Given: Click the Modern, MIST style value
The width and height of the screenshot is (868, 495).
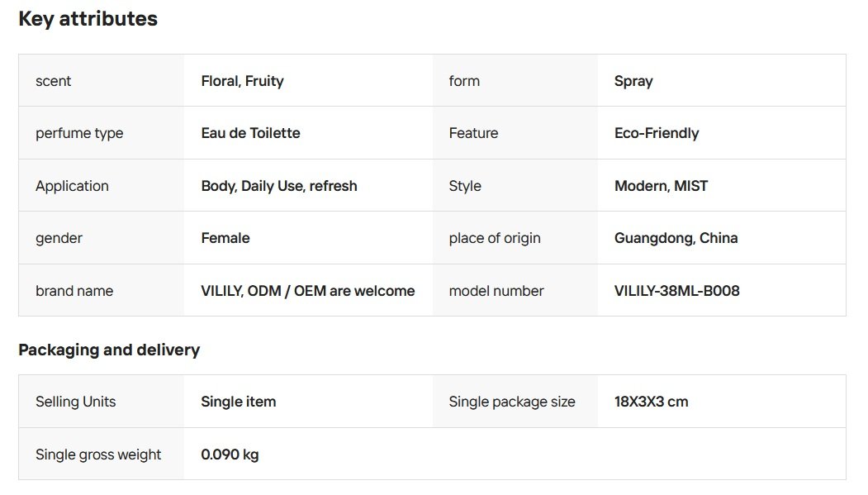Looking at the screenshot, I should [x=661, y=186].
